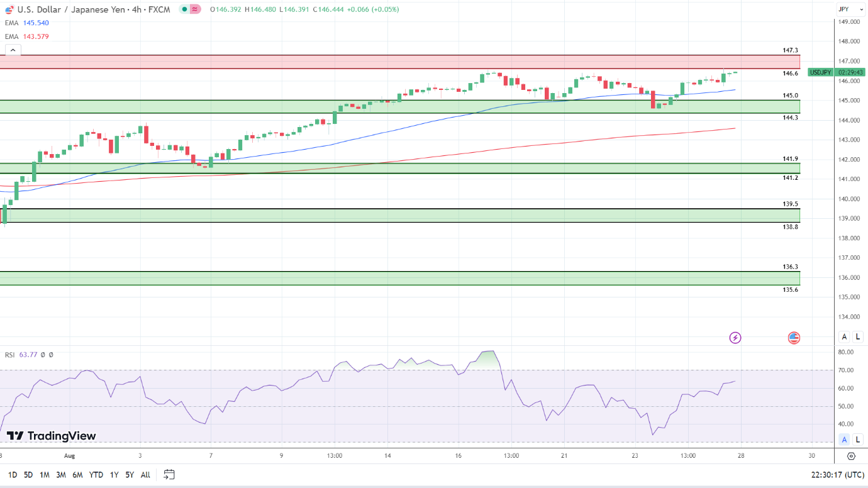Click the red resistance zone rectangle
Screen dimensions: 868x488
coord(400,62)
